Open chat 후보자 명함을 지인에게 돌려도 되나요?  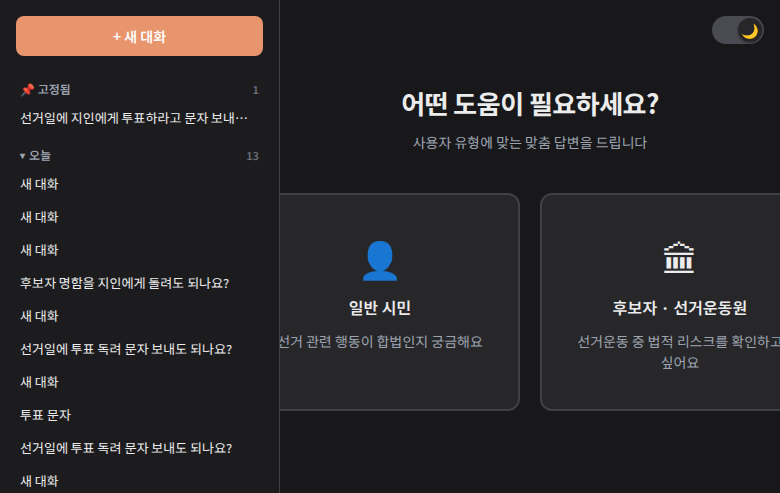125,283
